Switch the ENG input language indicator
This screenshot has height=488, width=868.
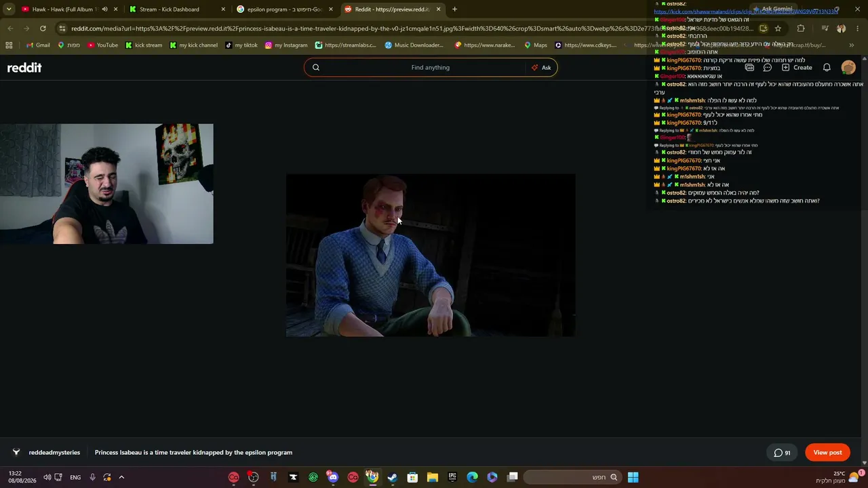point(75,477)
